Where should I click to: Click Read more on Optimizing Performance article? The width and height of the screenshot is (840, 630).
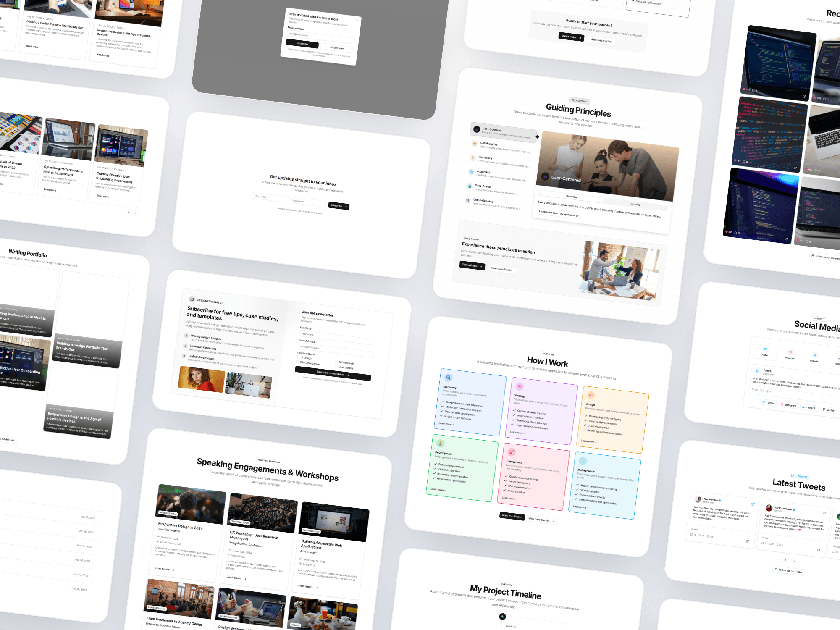(50, 189)
